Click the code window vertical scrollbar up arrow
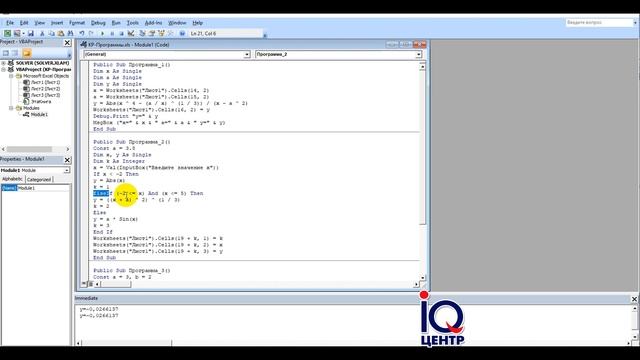Screen dimensions: 640x360 point(422,67)
